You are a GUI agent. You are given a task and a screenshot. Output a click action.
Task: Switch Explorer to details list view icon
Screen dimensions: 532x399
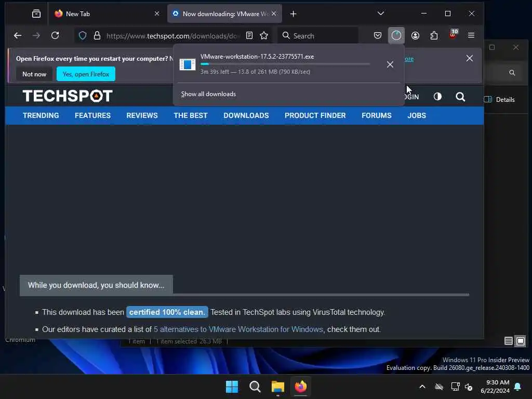click(x=508, y=341)
